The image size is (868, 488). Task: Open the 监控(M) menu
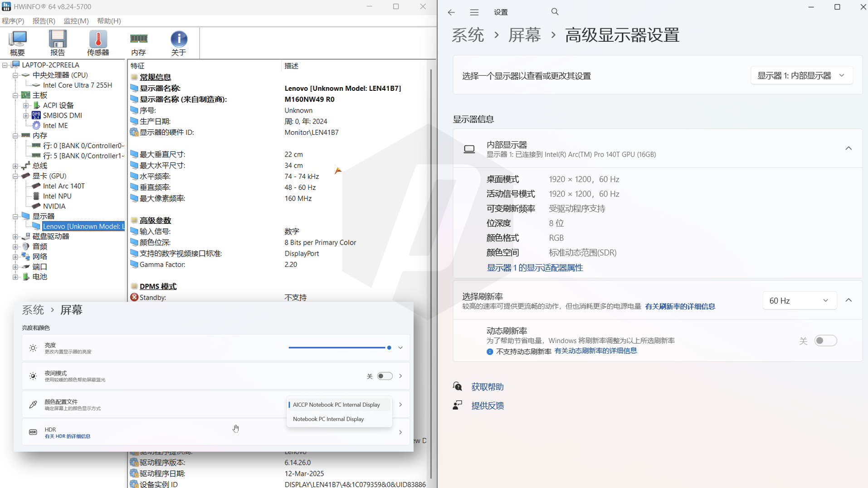[x=76, y=21]
